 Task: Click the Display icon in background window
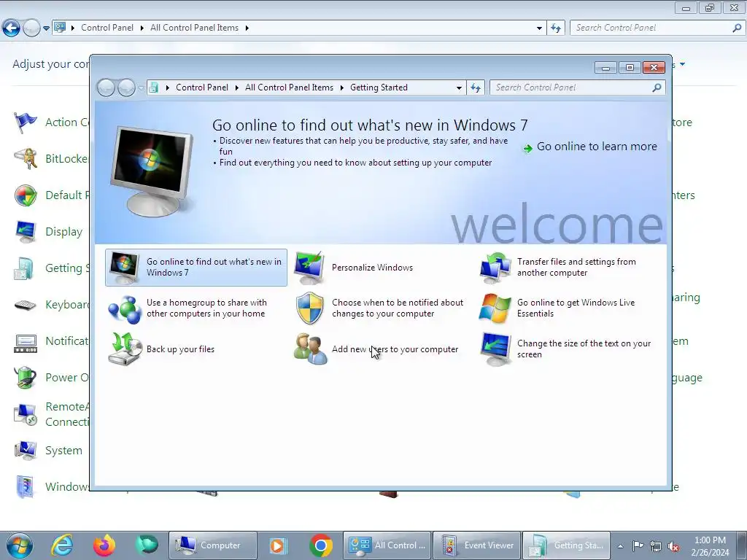coord(26,232)
